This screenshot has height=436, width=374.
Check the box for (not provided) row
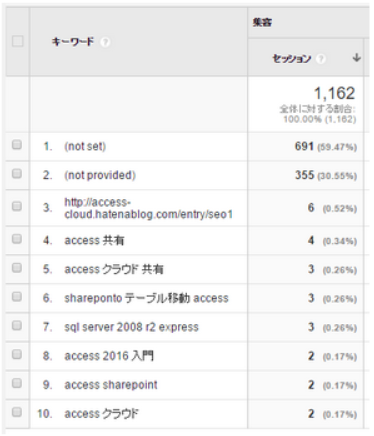coord(17,173)
